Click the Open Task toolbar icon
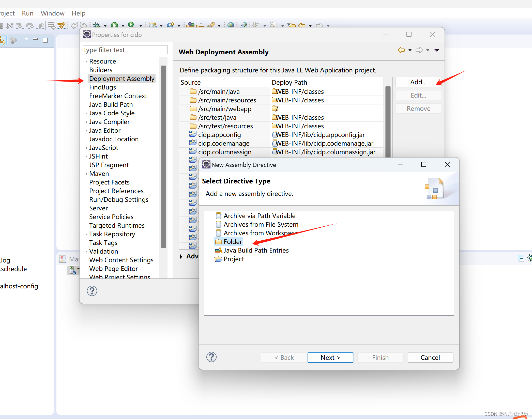This screenshot has width=532, height=419. coord(200,25)
